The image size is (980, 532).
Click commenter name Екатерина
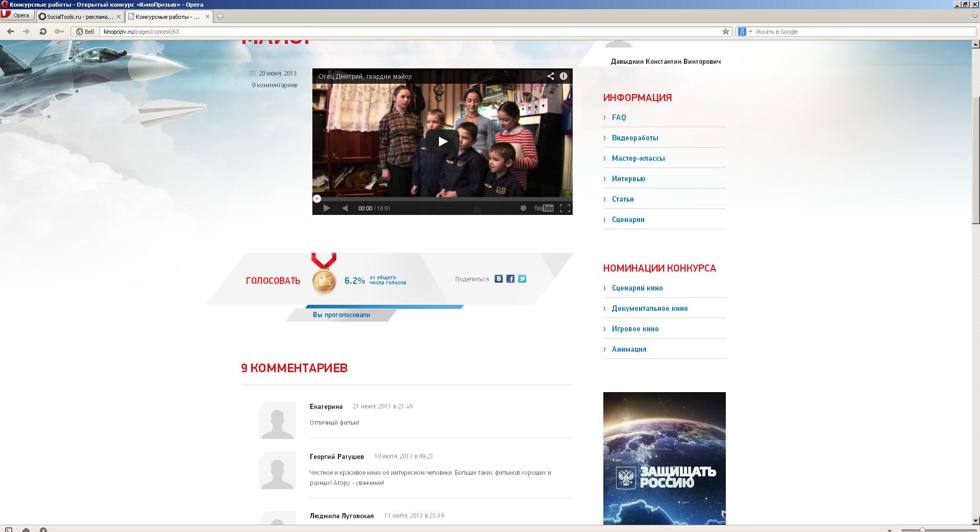[x=326, y=406]
